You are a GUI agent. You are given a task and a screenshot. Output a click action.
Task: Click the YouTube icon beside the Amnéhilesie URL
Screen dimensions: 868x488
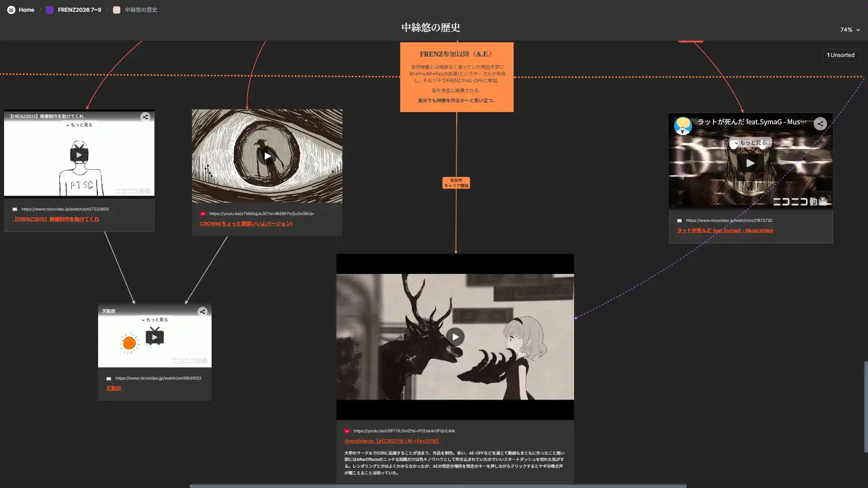click(347, 431)
